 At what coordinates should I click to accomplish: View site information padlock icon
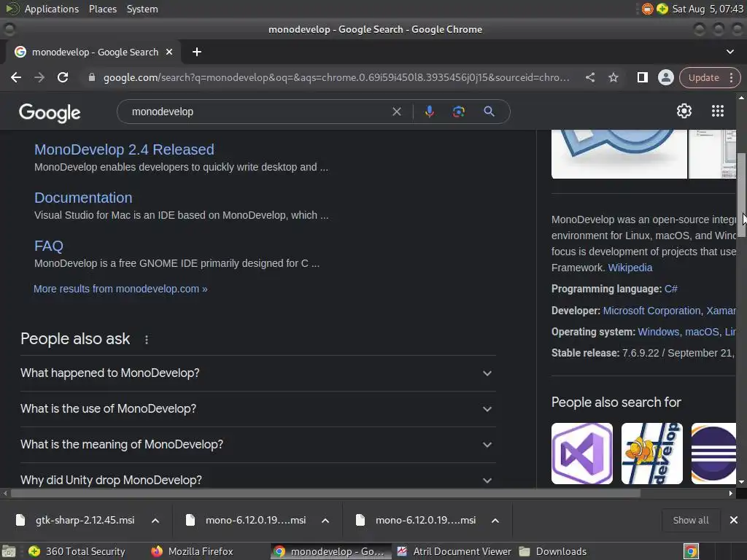91,77
